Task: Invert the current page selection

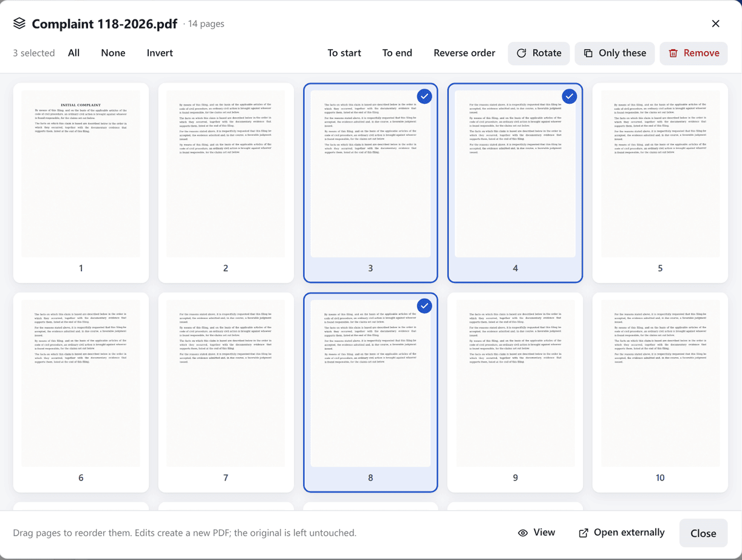Action: pos(160,53)
